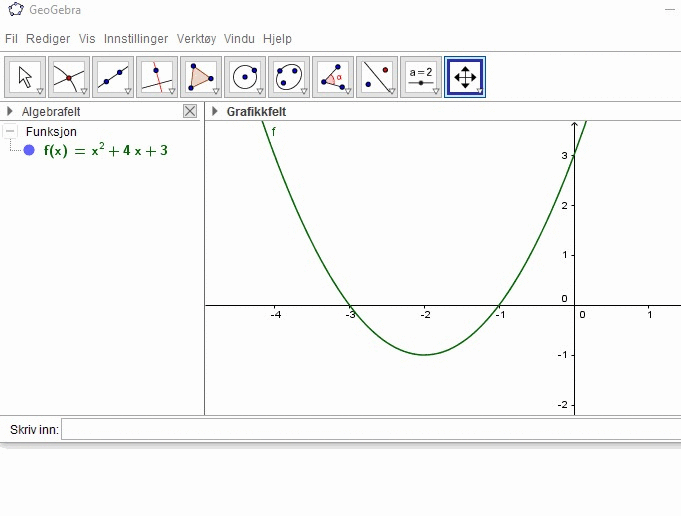Collapse the Algebrafelt panel header arrow
This screenshot has width=681, height=516.
coord(10,112)
